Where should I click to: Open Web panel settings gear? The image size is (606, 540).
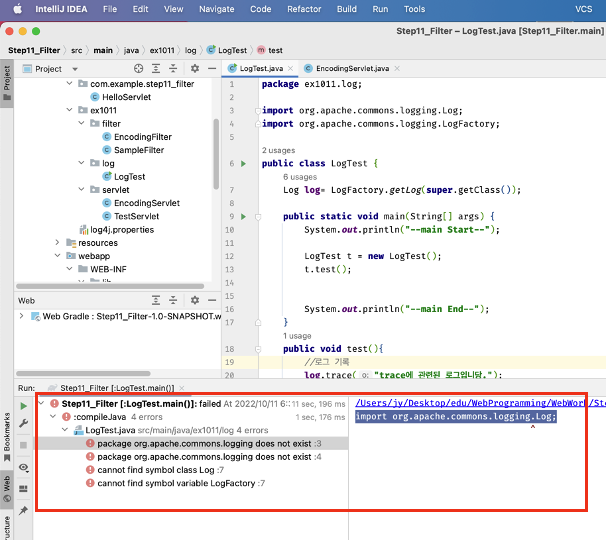195,300
